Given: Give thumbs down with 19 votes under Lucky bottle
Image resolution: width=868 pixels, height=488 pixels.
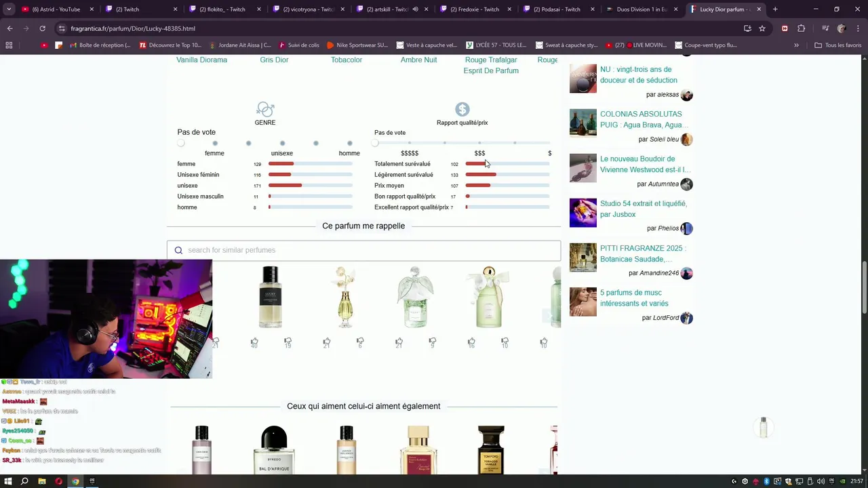Looking at the screenshot, I should pyautogui.click(x=288, y=342).
